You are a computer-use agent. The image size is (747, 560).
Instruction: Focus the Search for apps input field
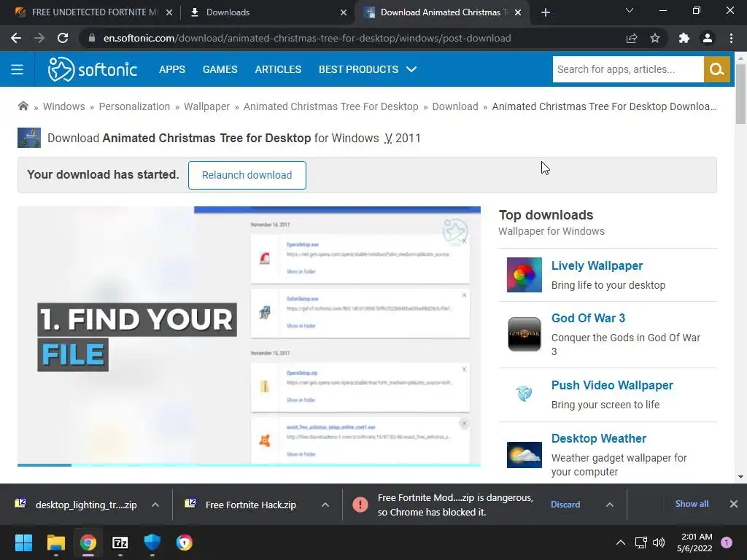click(x=628, y=69)
